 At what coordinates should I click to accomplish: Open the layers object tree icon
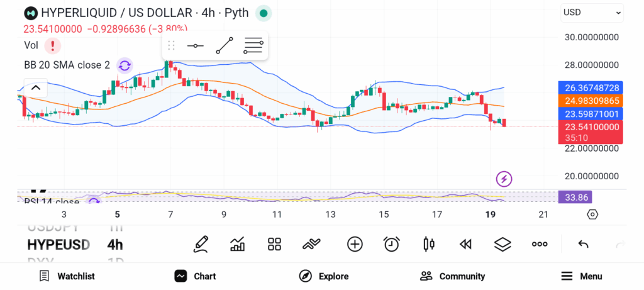pos(502,244)
